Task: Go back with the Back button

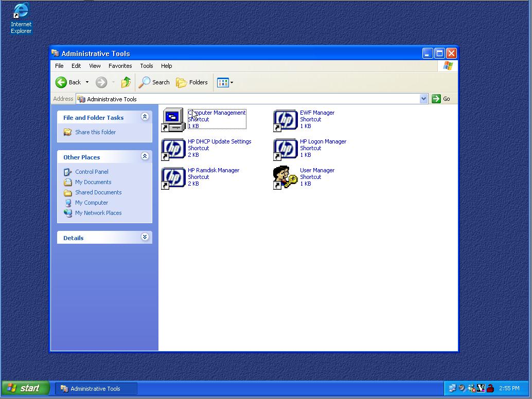Action: click(x=68, y=82)
